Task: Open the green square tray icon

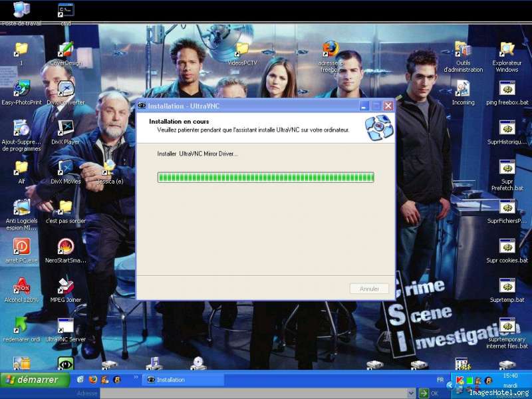Action: [x=469, y=380]
